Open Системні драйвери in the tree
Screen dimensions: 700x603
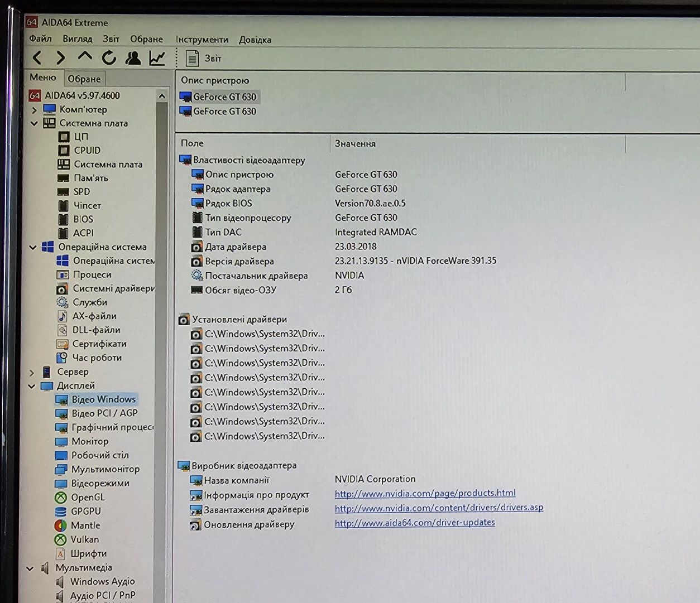click(x=113, y=288)
